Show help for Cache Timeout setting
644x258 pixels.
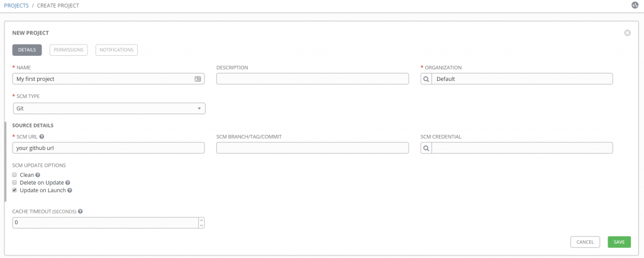tap(80, 212)
